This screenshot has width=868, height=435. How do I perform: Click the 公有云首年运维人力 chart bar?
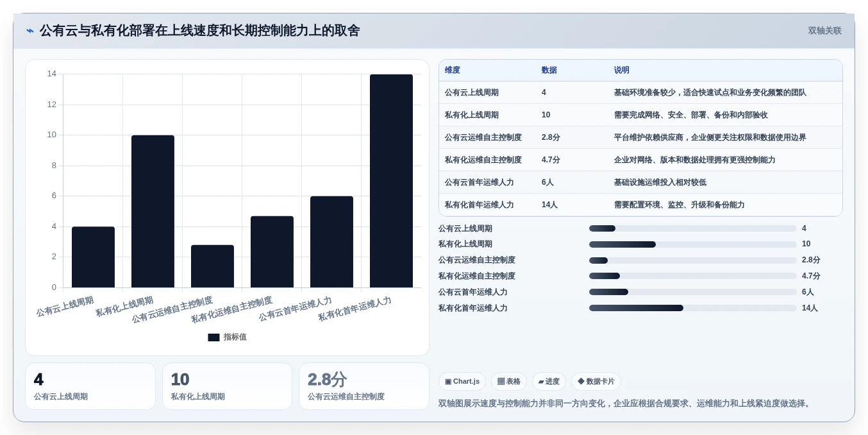point(331,242)
